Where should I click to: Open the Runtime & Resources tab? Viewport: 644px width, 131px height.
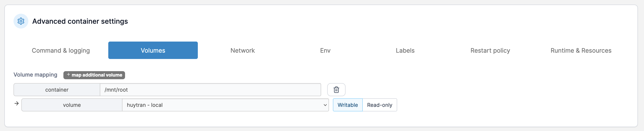(581, 50)
